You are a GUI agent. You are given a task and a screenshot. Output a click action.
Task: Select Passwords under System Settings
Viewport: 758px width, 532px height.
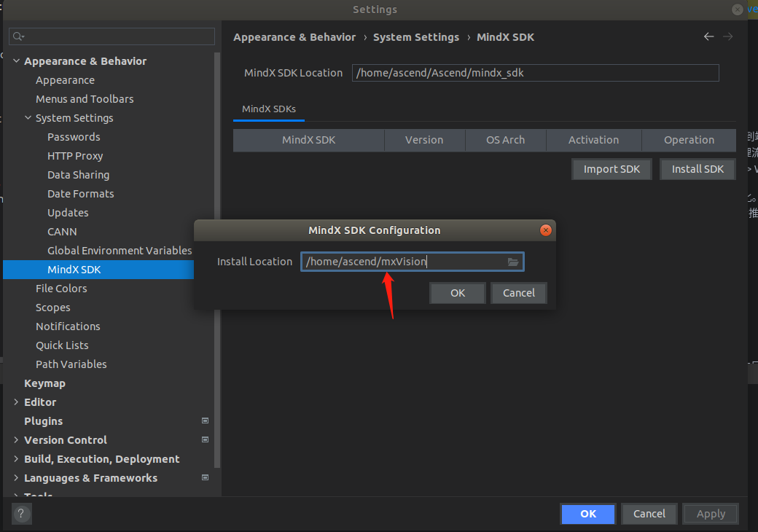pyautogui.click(x=74, y=137)
